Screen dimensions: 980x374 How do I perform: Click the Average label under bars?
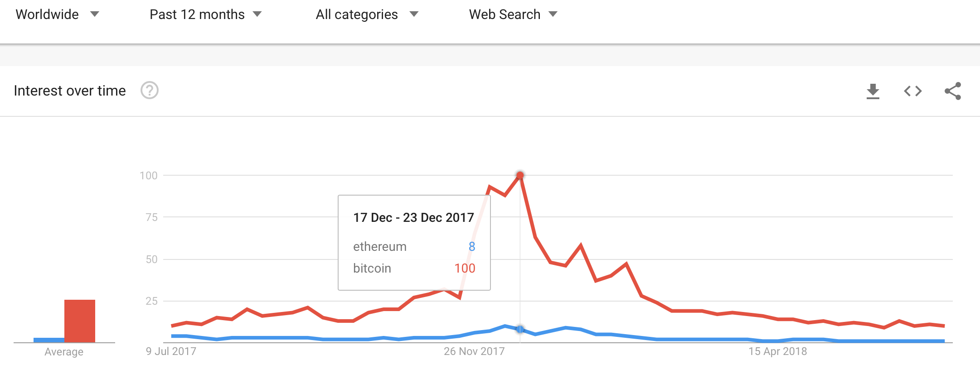point(64,352)
